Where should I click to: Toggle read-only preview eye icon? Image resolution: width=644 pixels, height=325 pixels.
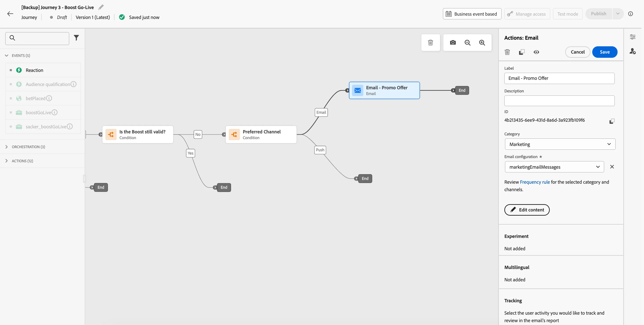pos(536,52)
